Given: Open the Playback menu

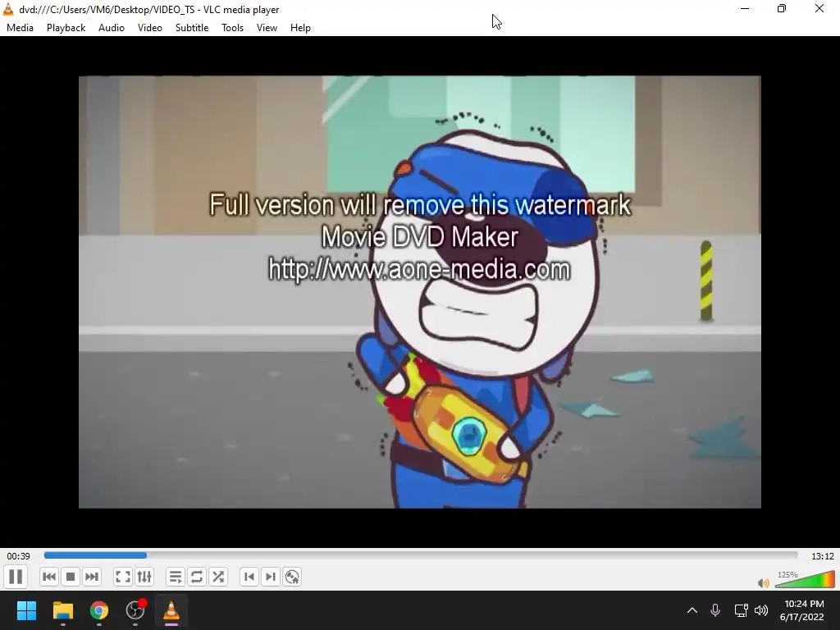Looking at the screenshot, I should [x=66, y=28].
